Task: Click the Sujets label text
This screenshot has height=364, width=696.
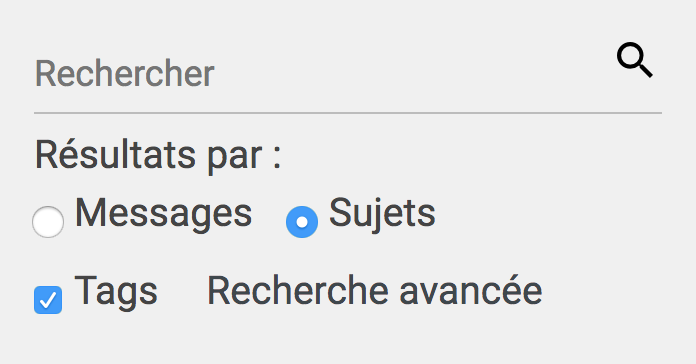Action: (x=382, y=214)
